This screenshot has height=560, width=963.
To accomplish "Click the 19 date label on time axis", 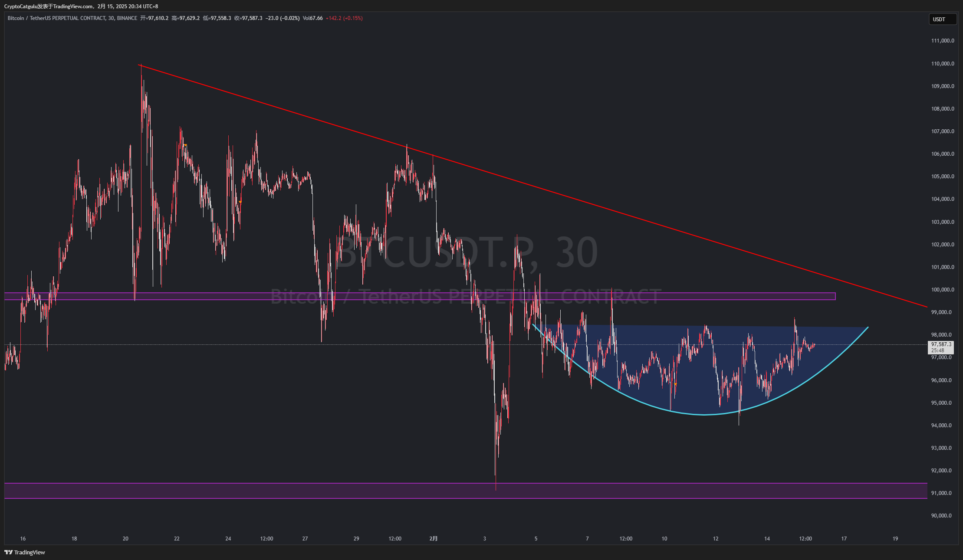I will 895,538.
